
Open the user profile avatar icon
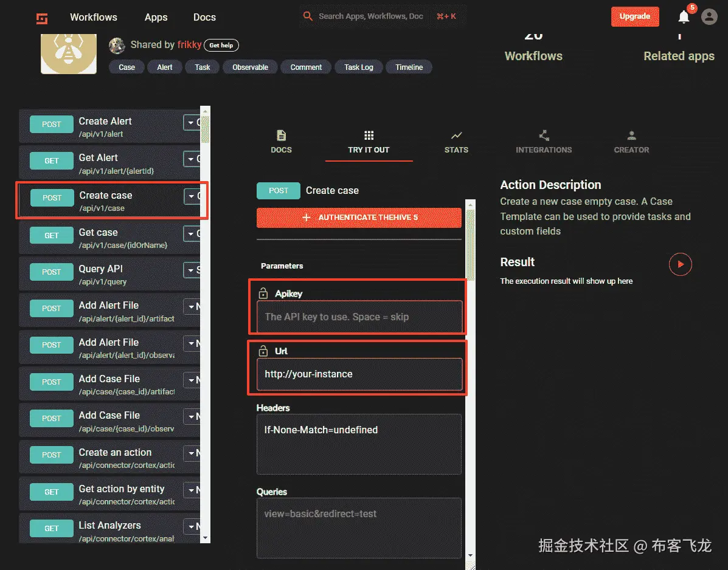click(709, 17)
